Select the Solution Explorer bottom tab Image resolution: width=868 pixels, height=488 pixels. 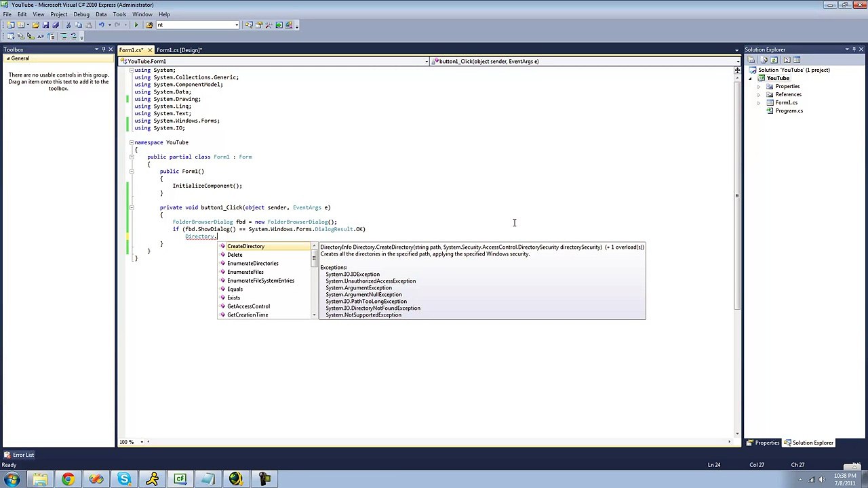pos(808,443)
